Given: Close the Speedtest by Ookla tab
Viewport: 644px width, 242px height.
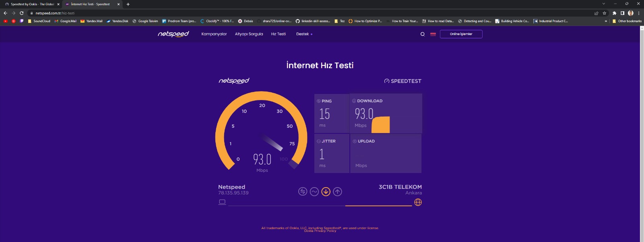Looking at the screenshot, I should pos(58,4).
